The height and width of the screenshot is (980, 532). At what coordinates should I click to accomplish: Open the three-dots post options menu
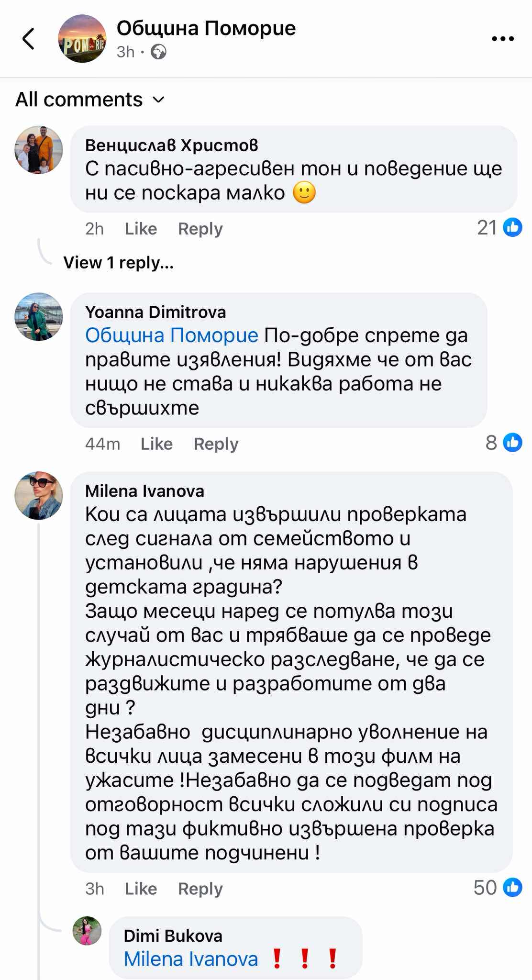(x=503, y=39)
